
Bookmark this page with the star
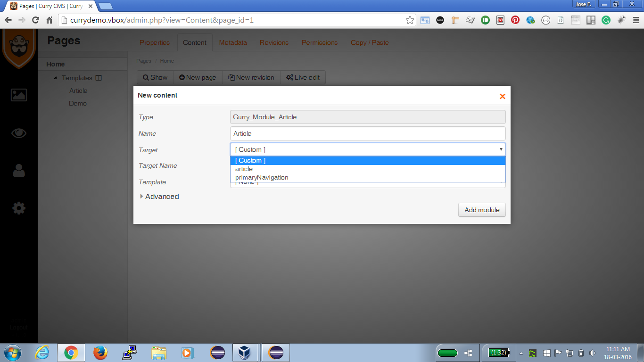(x=410, y=20)
